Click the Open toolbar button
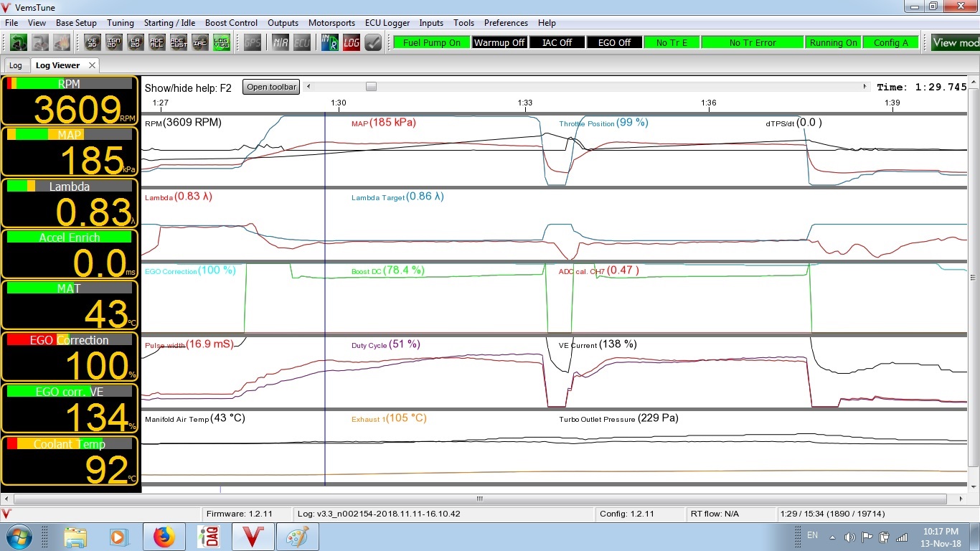Viewport: 980px width, 551px height. [270, 86]
